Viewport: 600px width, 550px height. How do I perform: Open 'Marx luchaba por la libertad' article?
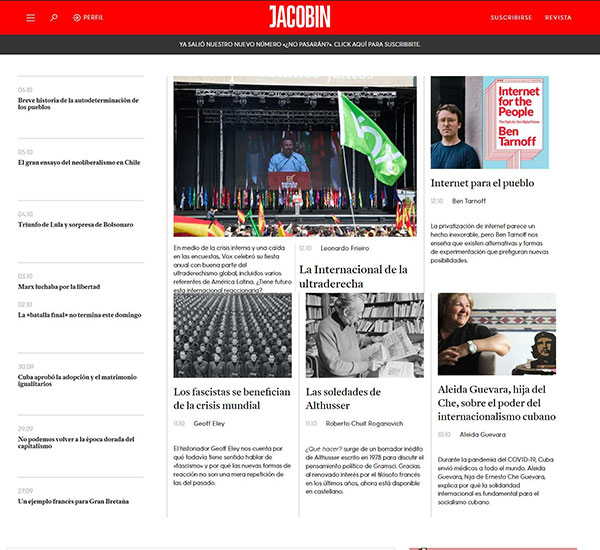click(59, 287)
